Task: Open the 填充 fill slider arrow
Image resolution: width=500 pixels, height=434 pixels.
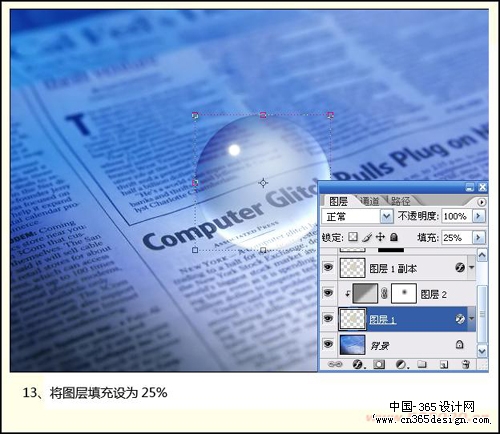Action: coord(478,237)
